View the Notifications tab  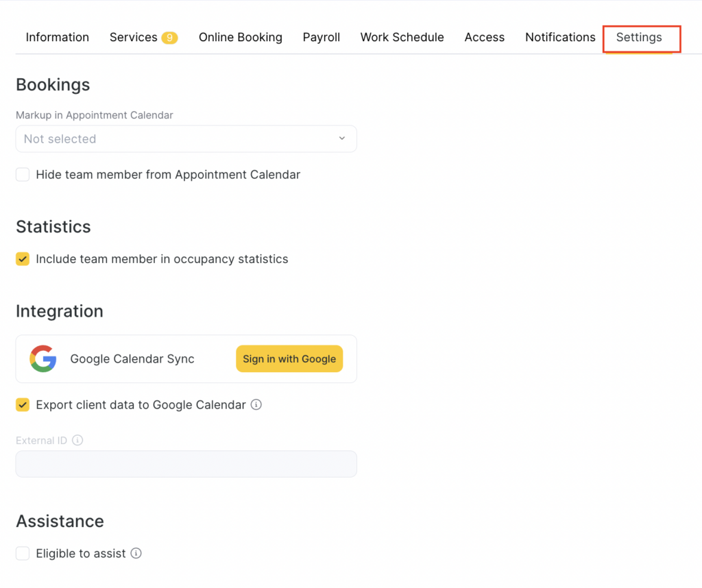[560, 38]
